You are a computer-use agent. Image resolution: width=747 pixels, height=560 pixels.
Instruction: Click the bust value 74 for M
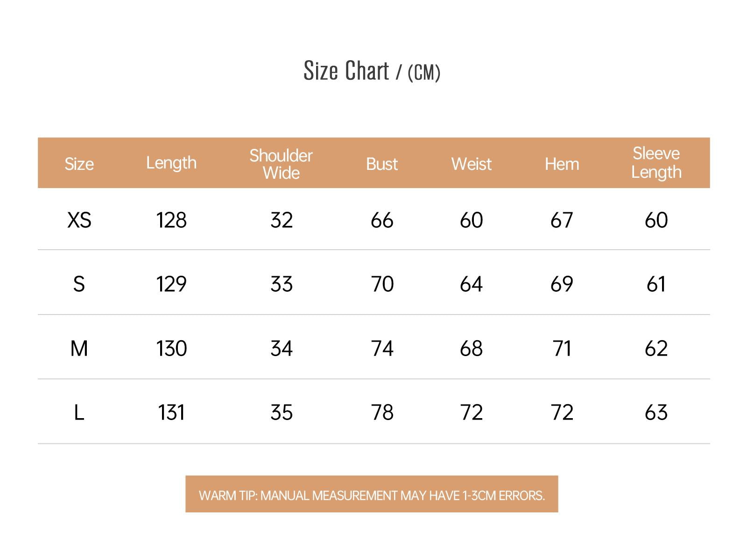point(382,348)
